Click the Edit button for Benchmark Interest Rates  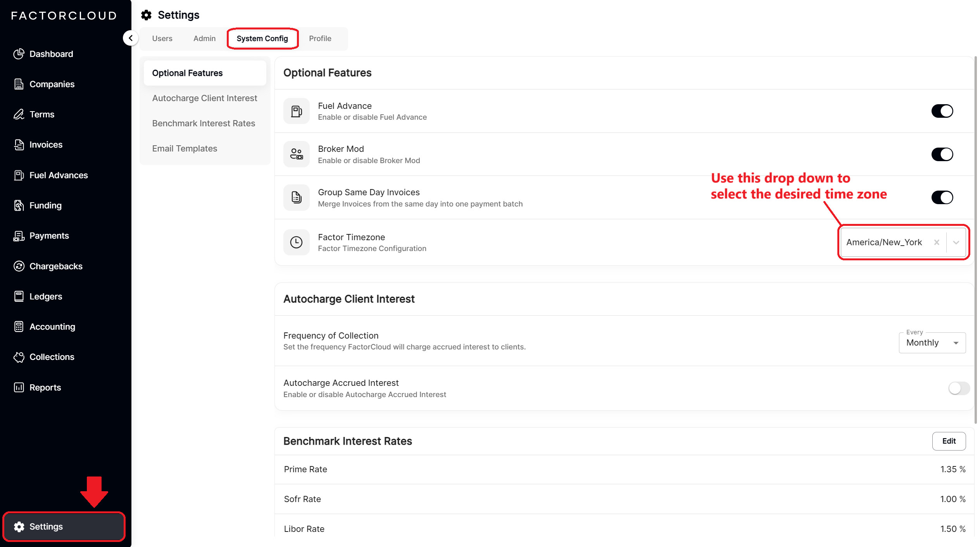click(949, 441)
